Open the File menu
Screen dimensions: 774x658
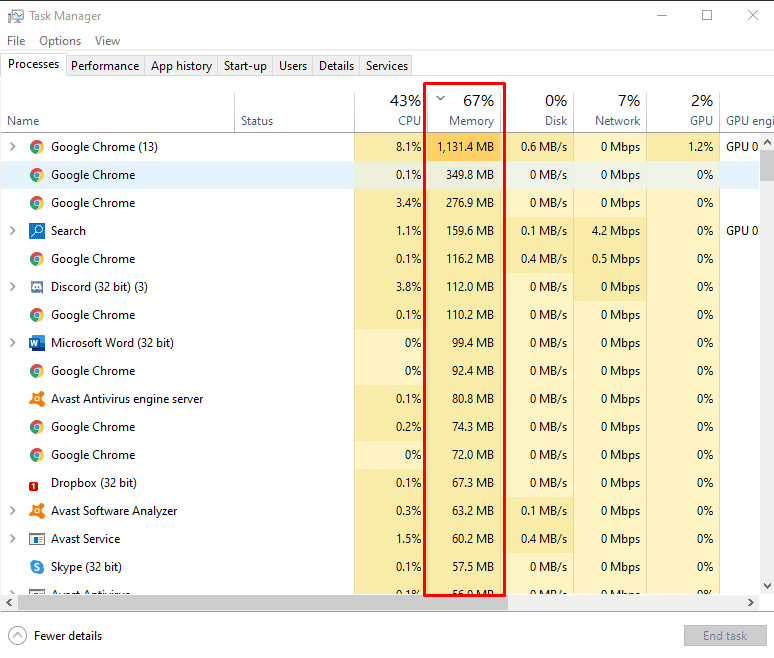[x=16, y=41]
